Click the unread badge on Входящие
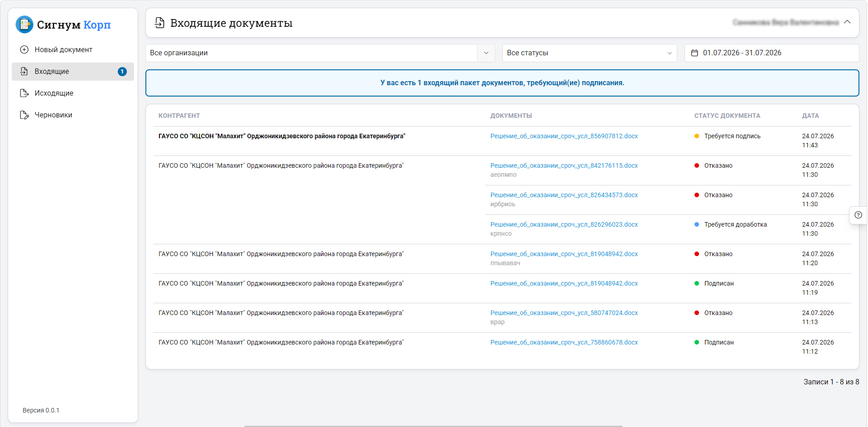Viewport: 868px width, 427px height. 122,72
